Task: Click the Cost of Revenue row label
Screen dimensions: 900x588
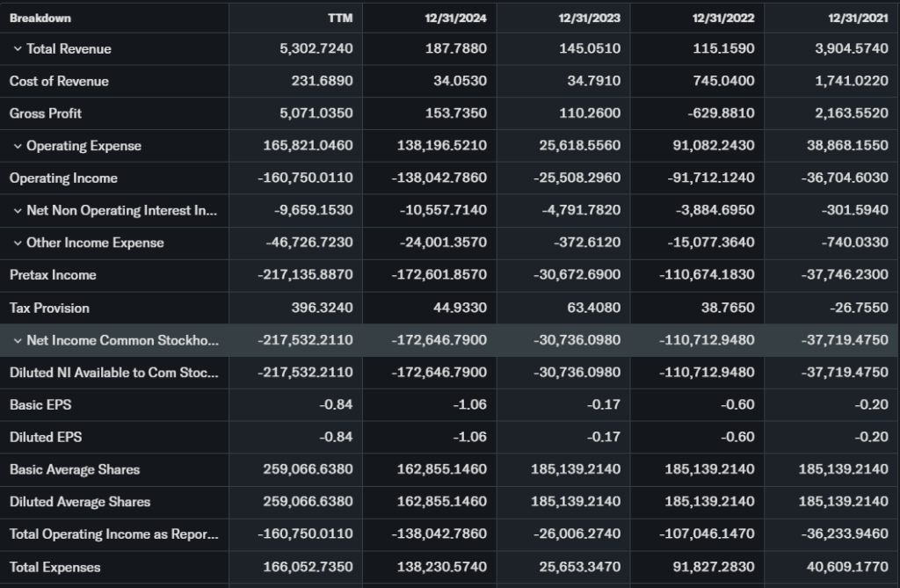Action: tap(59, 82)
